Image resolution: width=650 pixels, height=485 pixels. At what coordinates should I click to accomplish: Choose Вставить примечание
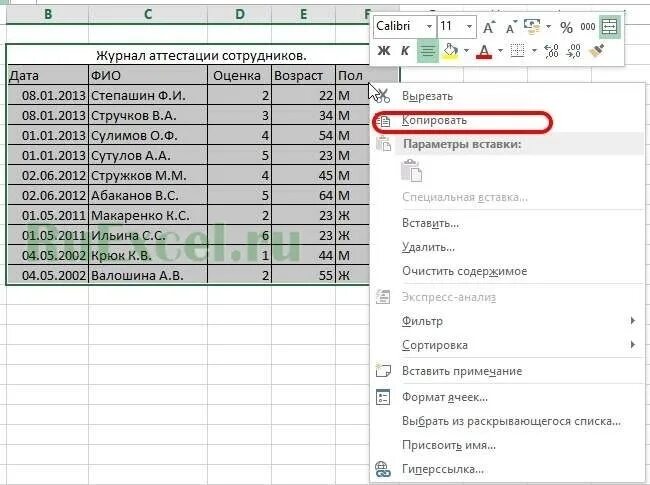508,371
